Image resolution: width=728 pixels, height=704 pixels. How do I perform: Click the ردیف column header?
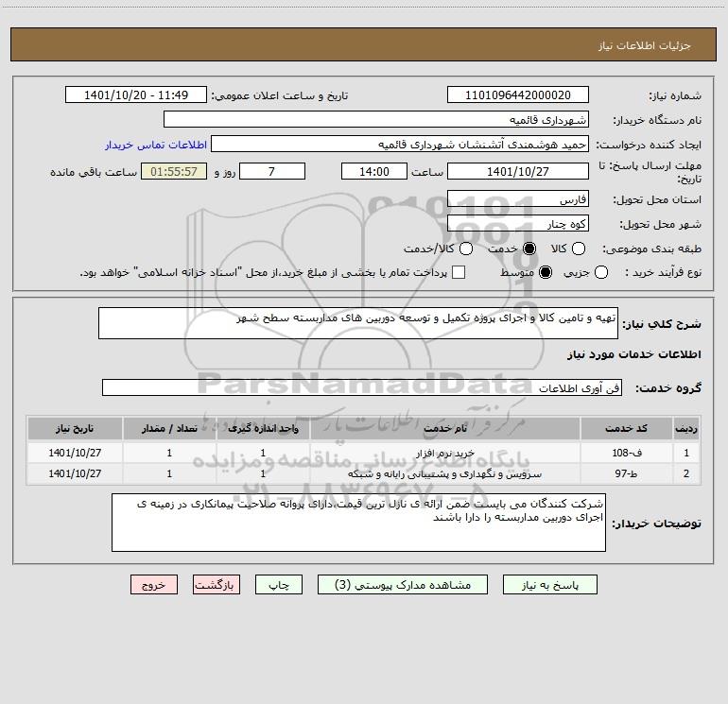pyautogui.click(x=686, y=428)
